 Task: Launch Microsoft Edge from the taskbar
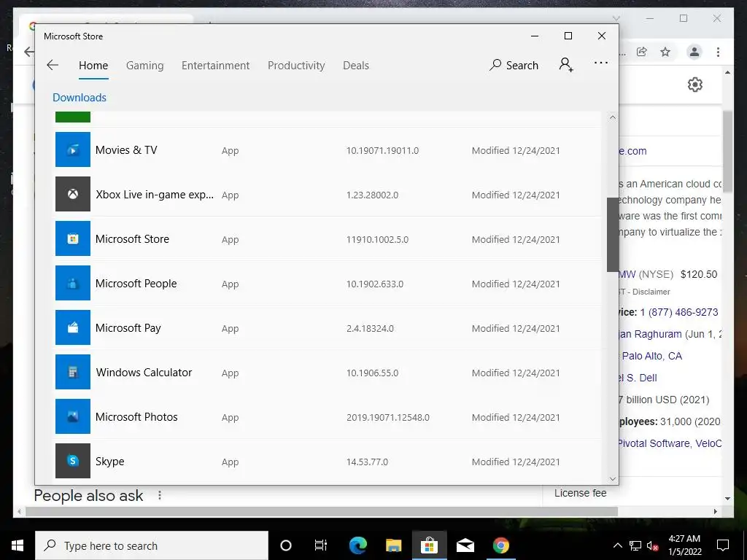357,545
